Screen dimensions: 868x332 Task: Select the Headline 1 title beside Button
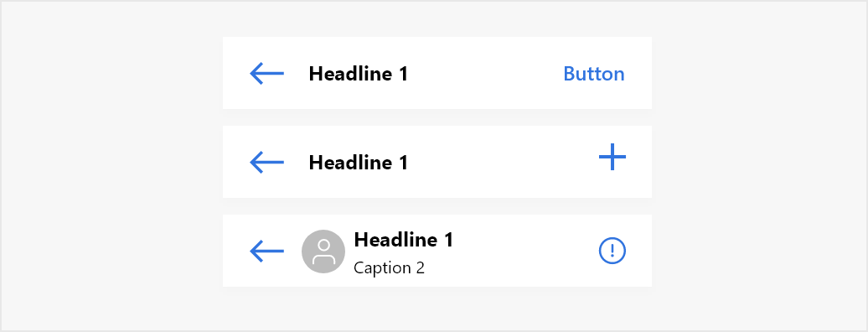[358, 74]
